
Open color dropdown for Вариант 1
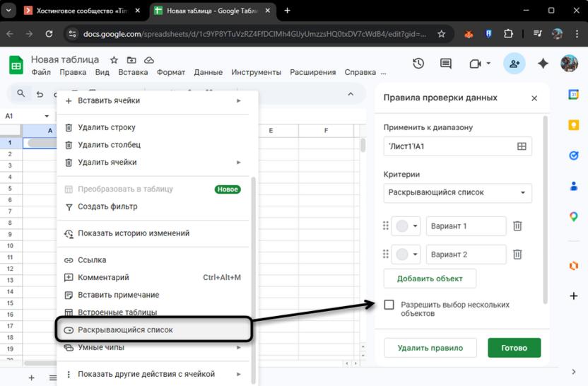pos(415,226)
